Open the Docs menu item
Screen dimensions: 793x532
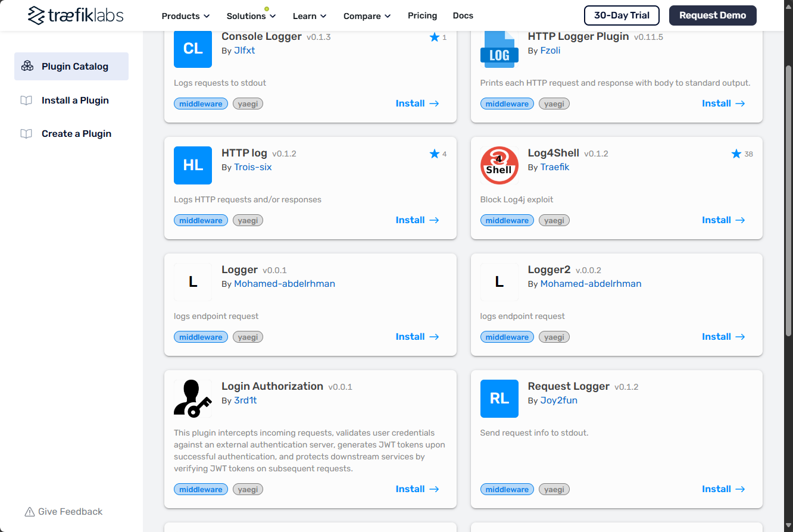point(463,15)
